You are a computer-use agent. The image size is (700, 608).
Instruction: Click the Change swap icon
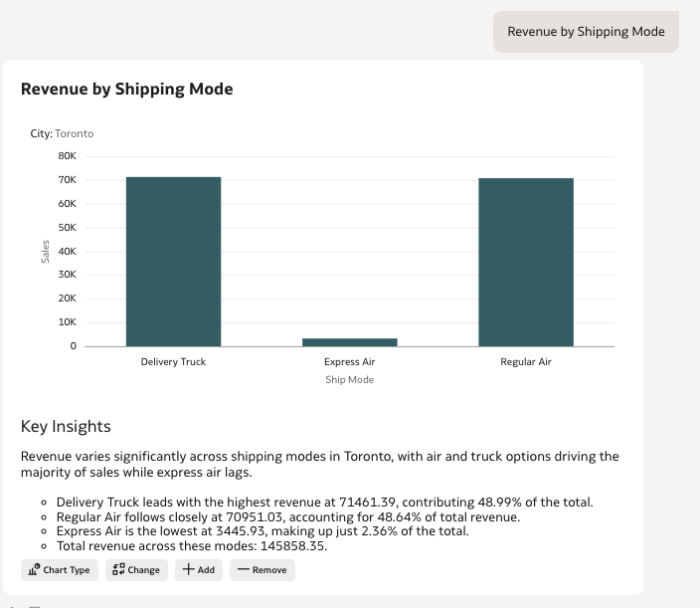[118, 570]
